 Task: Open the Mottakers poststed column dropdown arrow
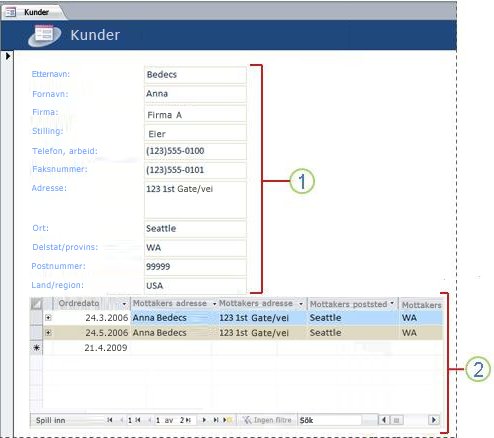coord(392,303)
